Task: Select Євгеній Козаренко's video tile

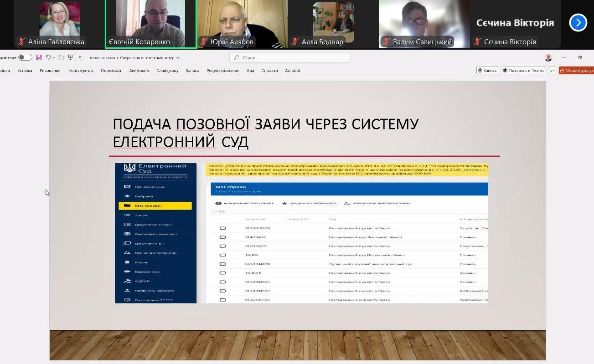Action: (151, 24)
